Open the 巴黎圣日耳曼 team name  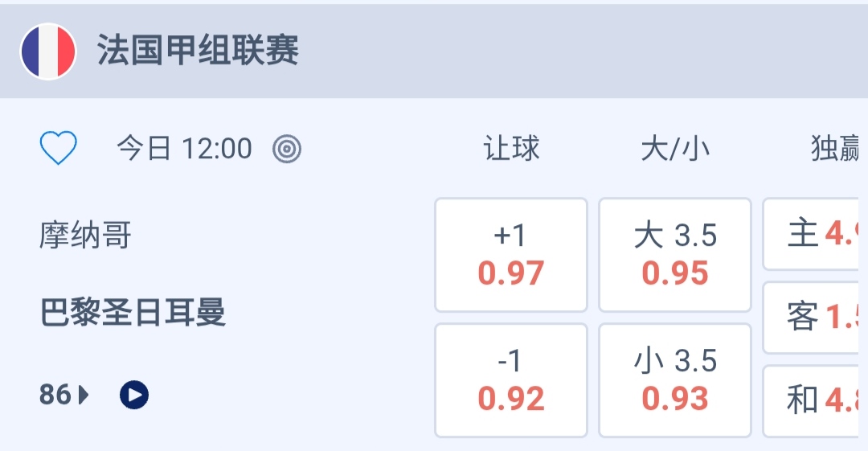point(133,312)
